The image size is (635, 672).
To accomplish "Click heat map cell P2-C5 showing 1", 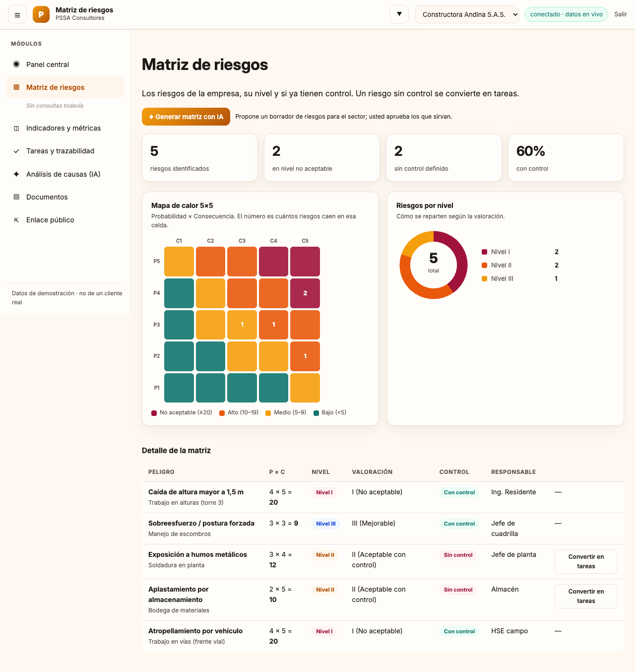I will pos(305,356).
